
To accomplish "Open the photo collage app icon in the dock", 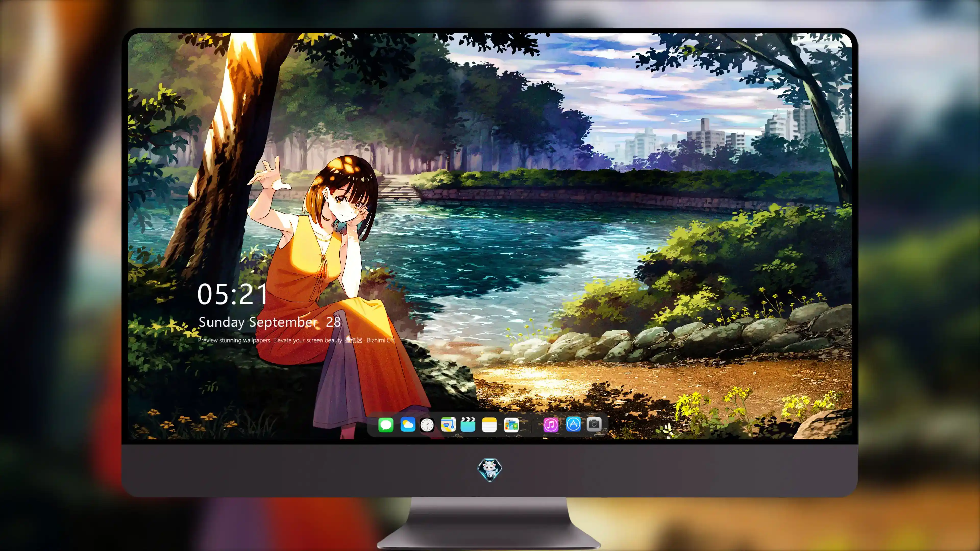I will [511, 425].
